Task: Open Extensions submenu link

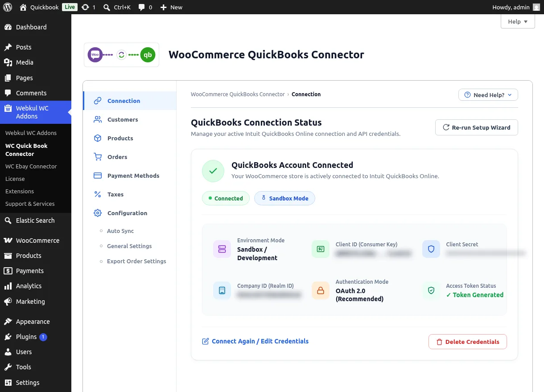Action: (x=20, y=191)
